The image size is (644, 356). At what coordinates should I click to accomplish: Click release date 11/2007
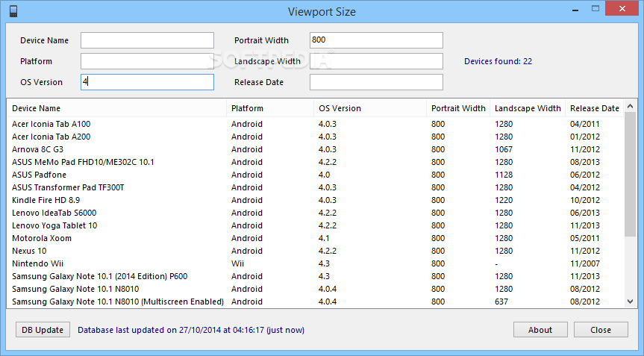coord(585,263)
